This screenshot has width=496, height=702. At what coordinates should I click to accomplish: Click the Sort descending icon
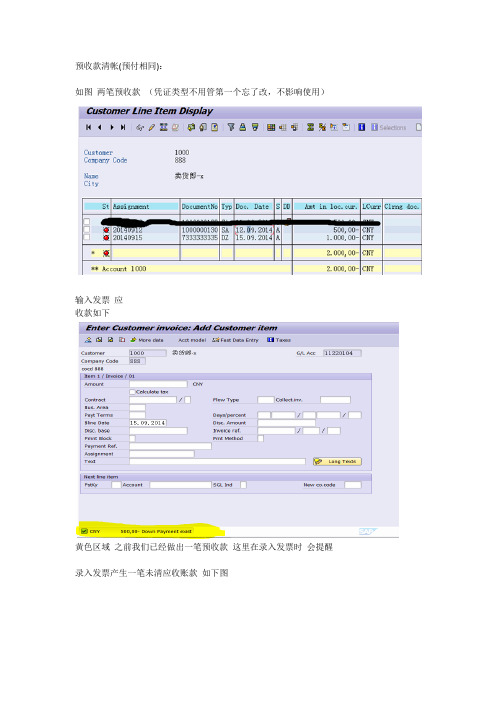tap(255, 127)
